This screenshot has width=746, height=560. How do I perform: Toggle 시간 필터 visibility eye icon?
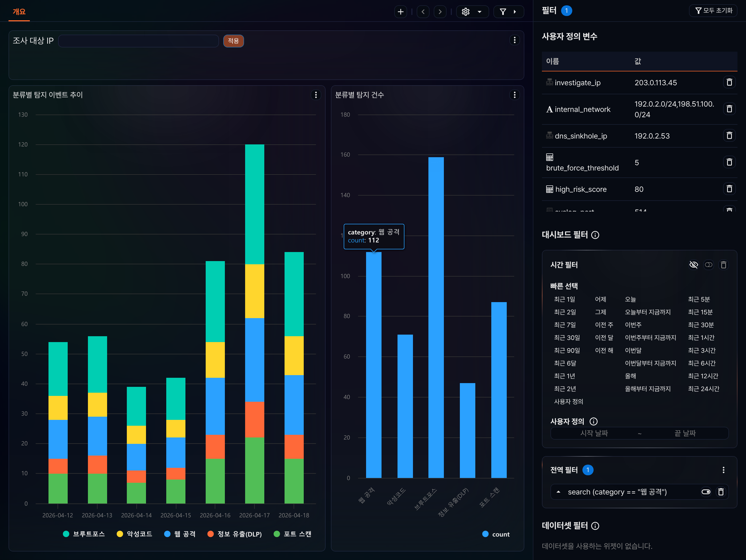(x=694, y=265)
